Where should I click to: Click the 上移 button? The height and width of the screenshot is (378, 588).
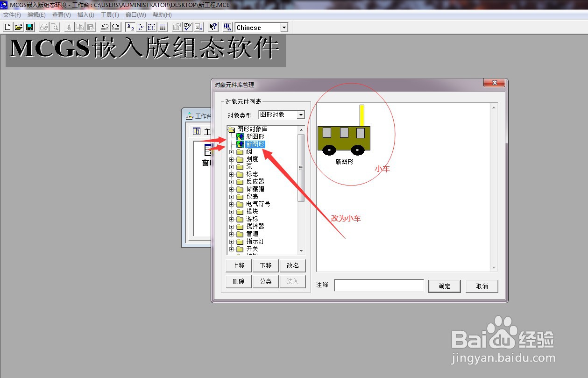point(239,265)
